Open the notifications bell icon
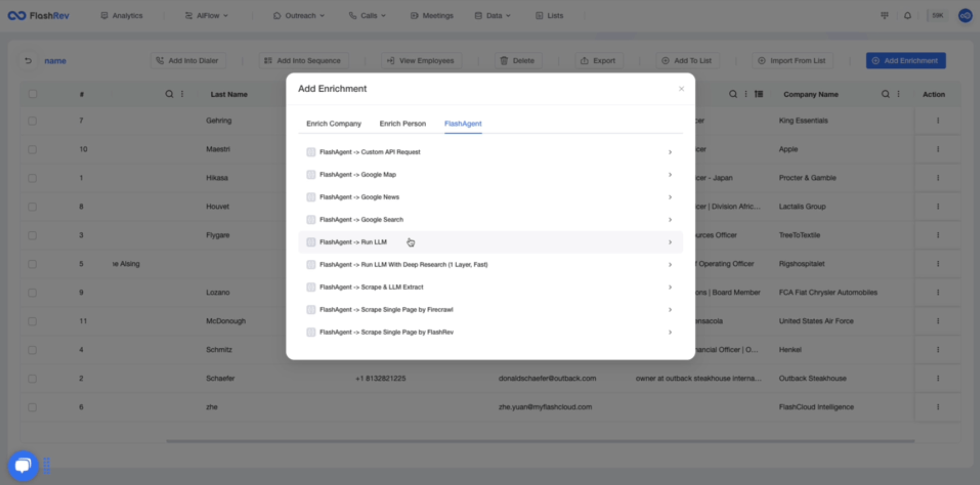The width and height of the screenshot is (980, 485). point(907,15)
